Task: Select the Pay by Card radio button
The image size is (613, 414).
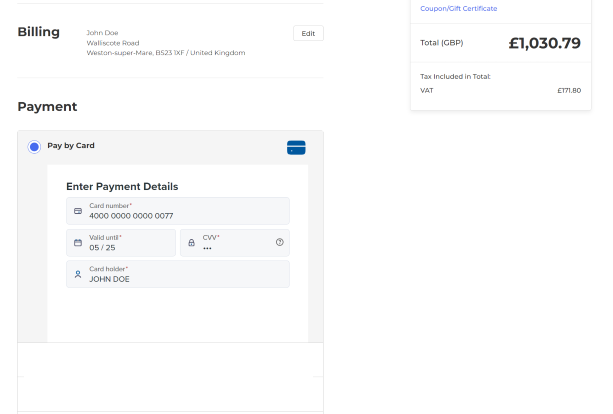Action: click(34, 147)
